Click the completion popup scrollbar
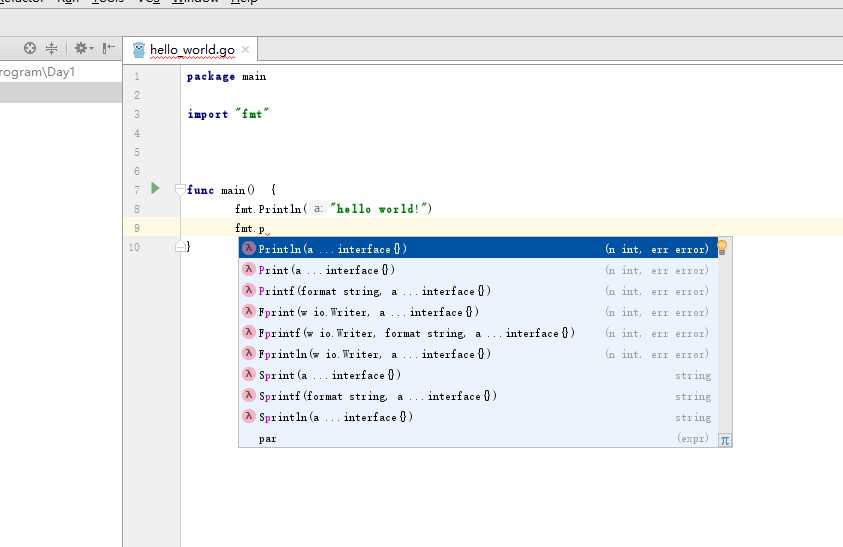 tap(725, 344)
